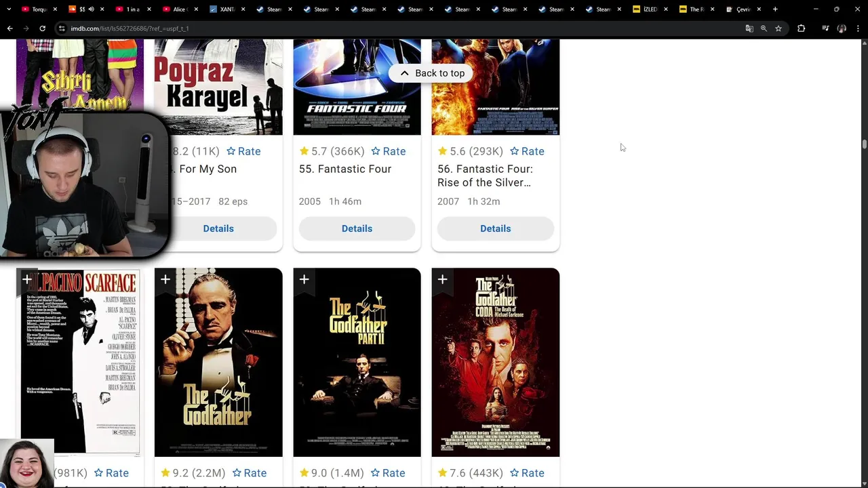The width and height of the screenshot is (868, 488).
Task: Expand the tab search chevron
Action: [9, 9]
